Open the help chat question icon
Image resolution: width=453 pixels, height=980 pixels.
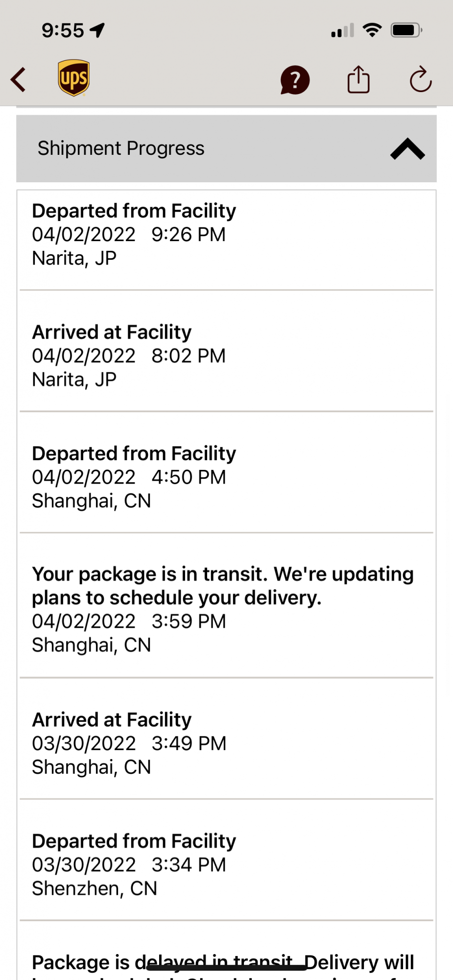pyautogui.click(x=295, y=80)
